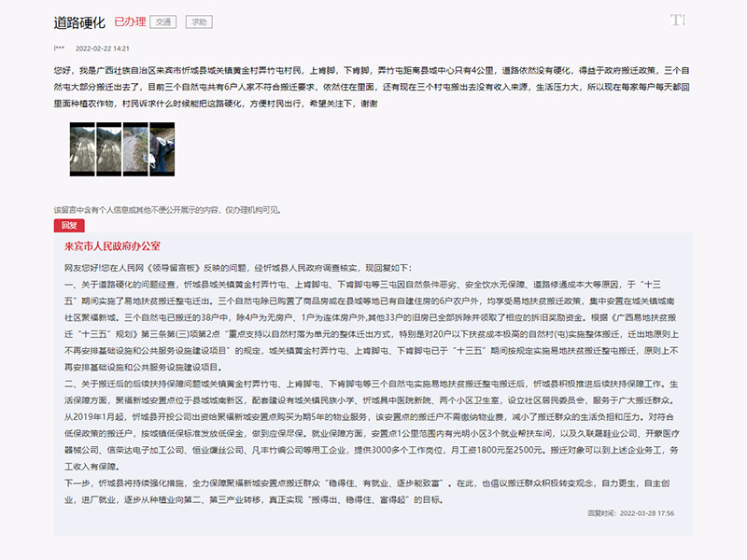Click the gray personal-information notice line
Image resolution: width=747 pixels, height=560 pixels.
coord(167,210)
